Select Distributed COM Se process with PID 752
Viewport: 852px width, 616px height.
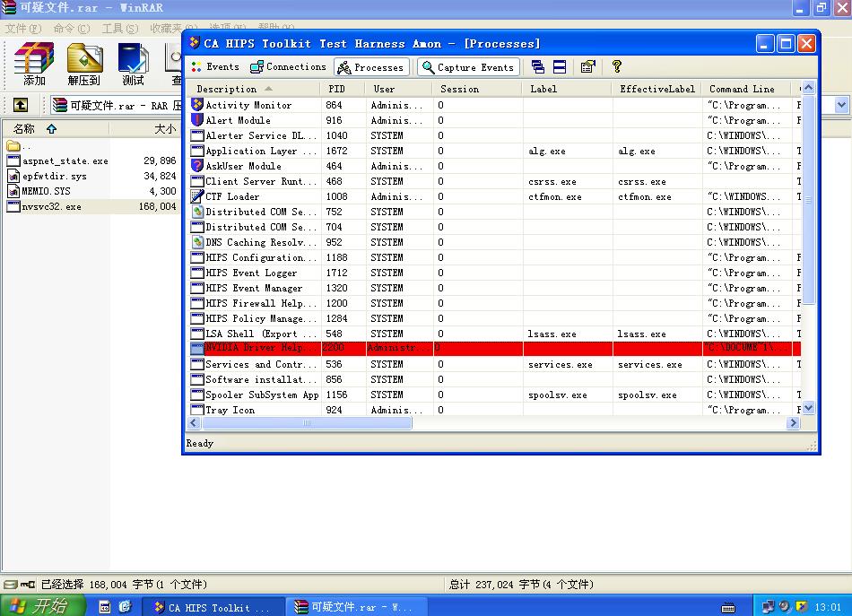495,212
